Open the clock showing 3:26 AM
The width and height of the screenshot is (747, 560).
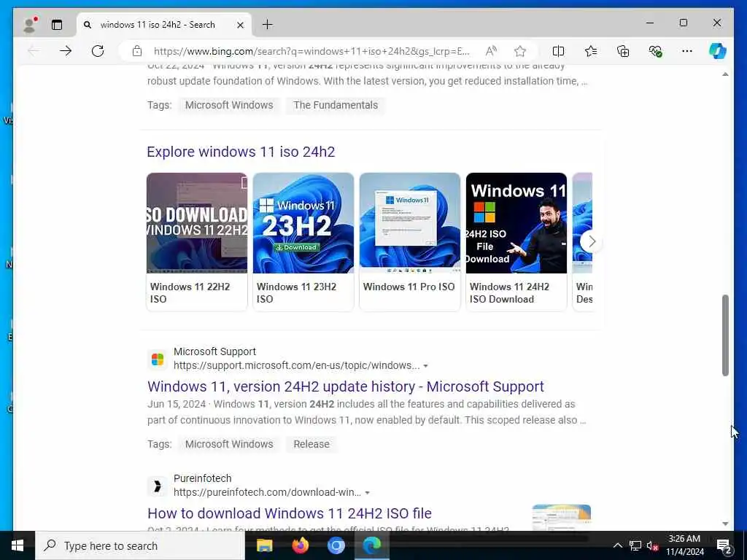pos(684,545)
